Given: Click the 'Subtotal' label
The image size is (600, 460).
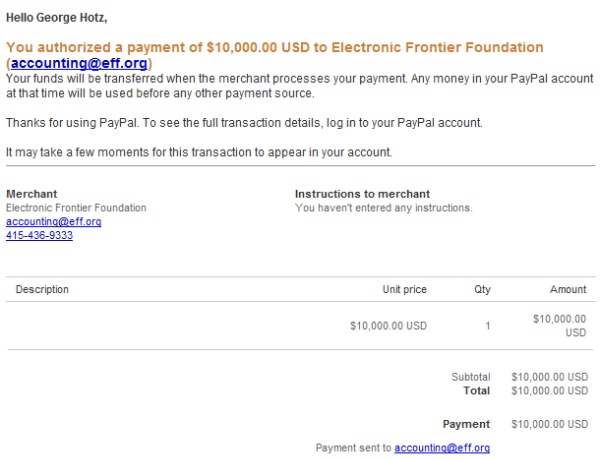Looking at the screenshot, I should point(471,377).
